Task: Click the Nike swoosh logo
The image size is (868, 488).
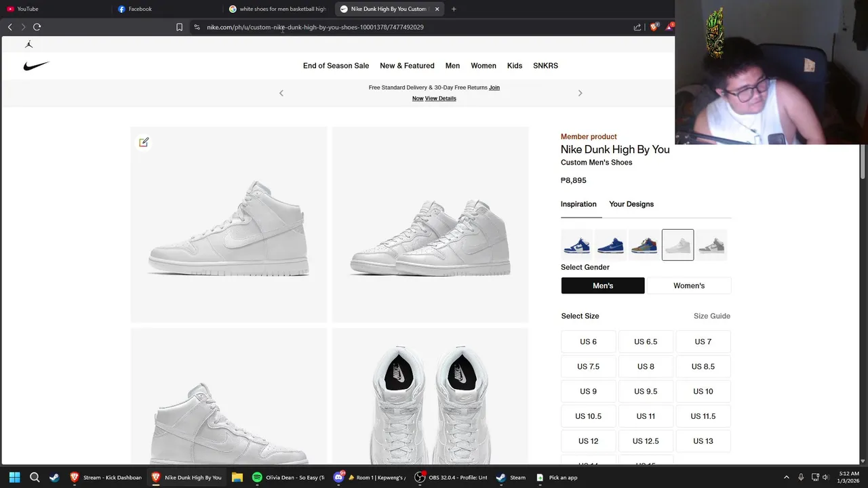Action: point(37,66)
